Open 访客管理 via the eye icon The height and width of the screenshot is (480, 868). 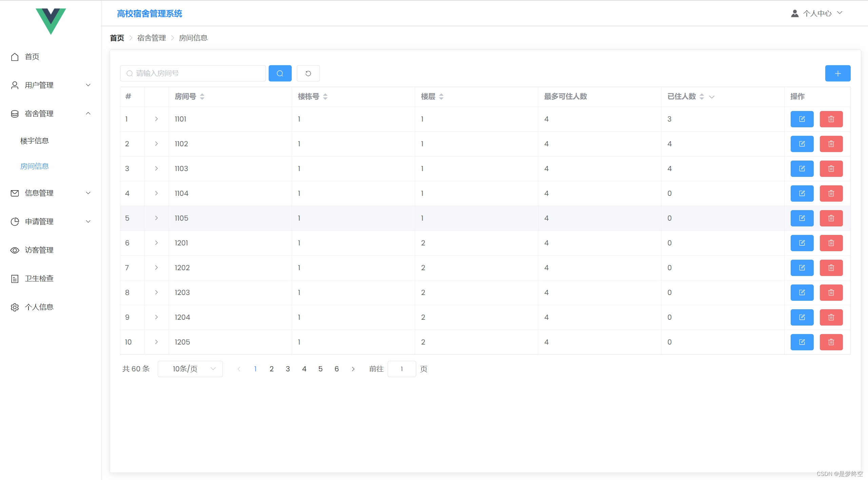(x=15, y=250)
